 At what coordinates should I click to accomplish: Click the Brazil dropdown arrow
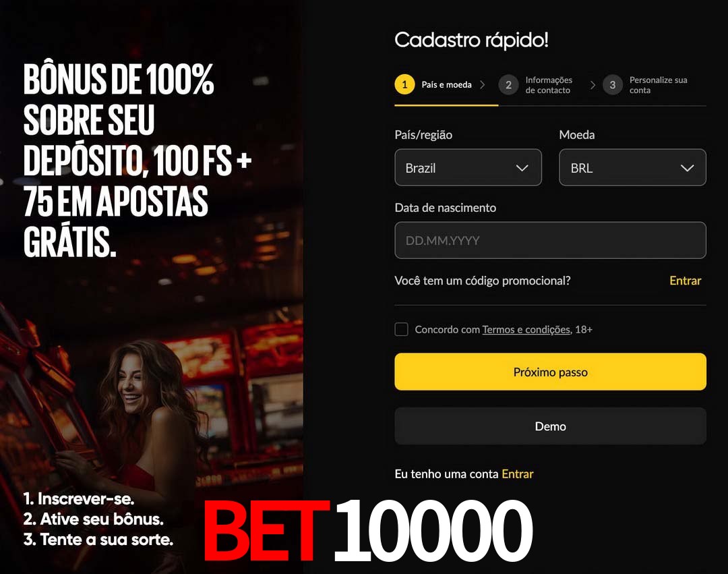(x=522, y=168)
